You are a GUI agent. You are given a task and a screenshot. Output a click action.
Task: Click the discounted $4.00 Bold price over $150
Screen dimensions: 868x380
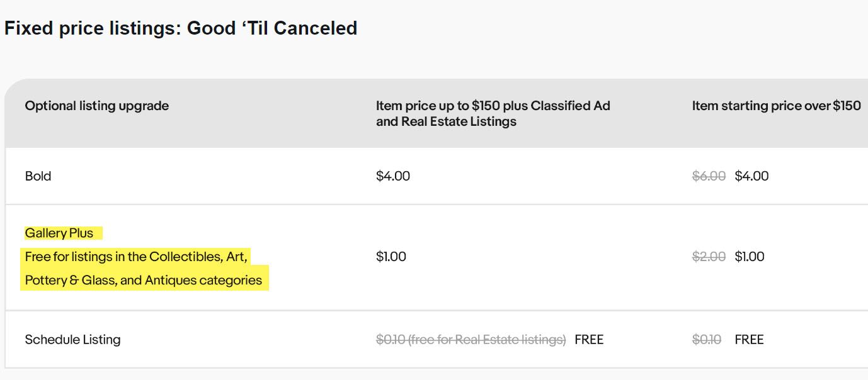pos(751,176)
